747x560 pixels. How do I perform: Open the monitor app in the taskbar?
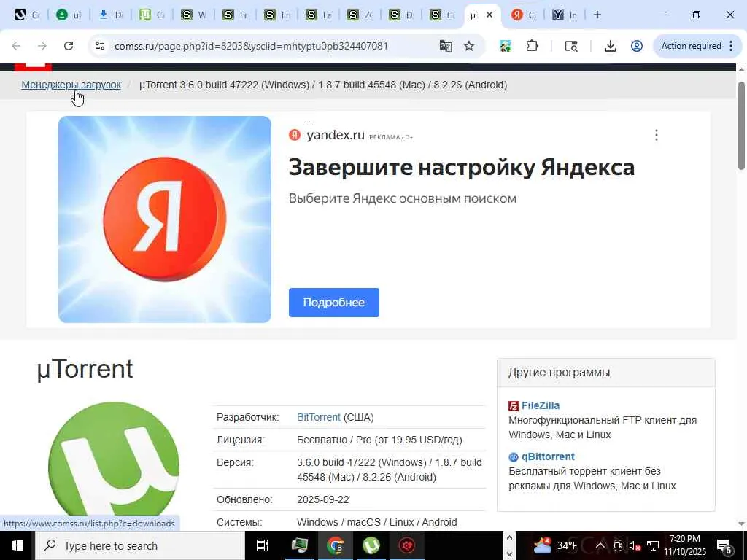click(x=300, y=545)
